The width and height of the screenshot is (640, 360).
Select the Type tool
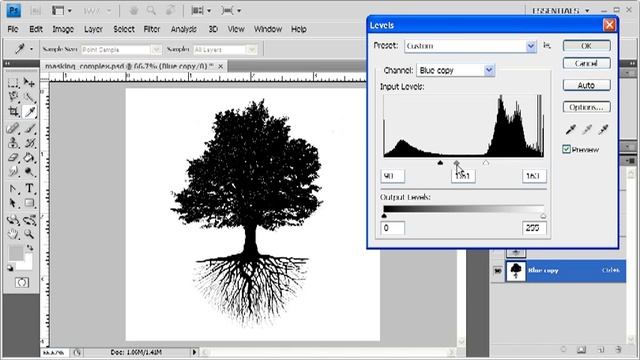click(29, 189)
